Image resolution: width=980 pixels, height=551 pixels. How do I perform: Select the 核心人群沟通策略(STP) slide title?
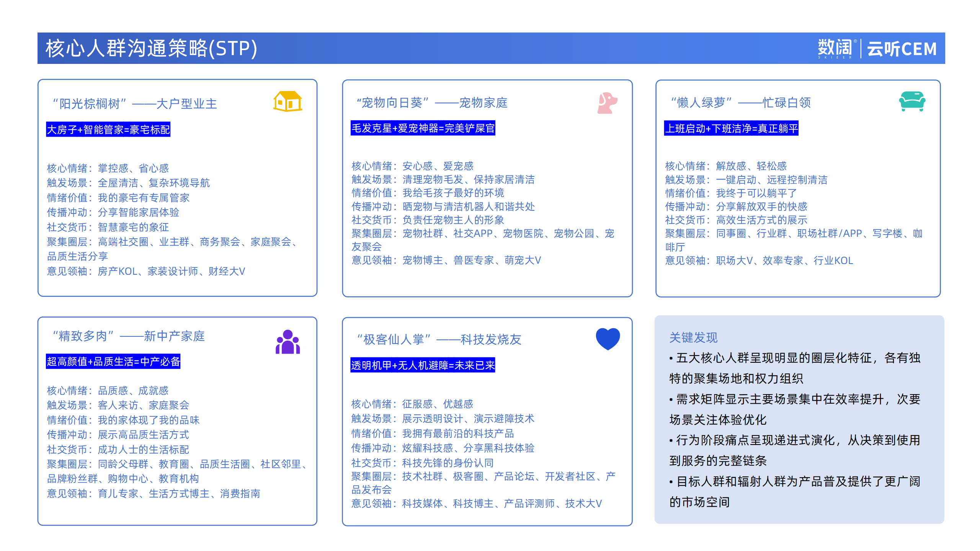tap(151, 49)
